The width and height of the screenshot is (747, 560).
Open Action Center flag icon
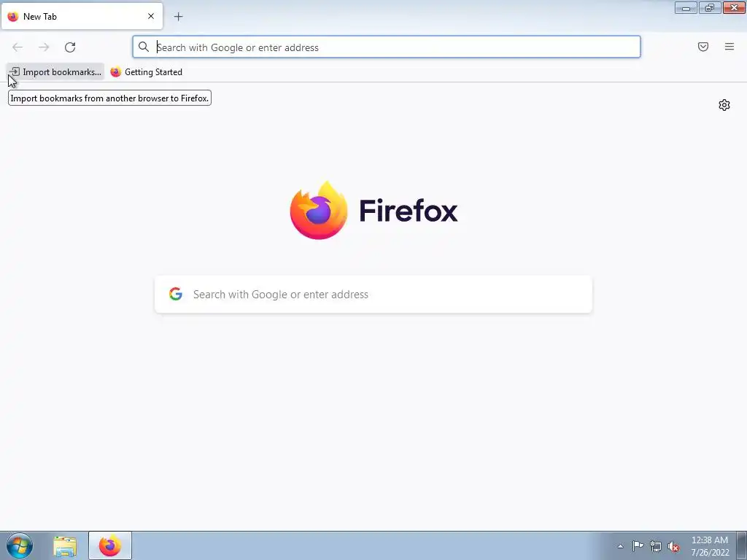(x=638, y=546)
